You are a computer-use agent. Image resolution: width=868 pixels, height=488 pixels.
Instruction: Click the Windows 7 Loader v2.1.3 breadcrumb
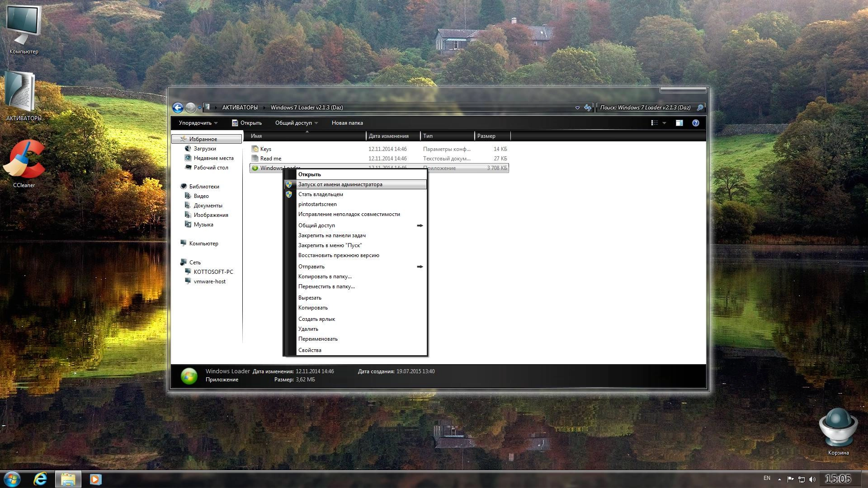[x=307, y=108]
